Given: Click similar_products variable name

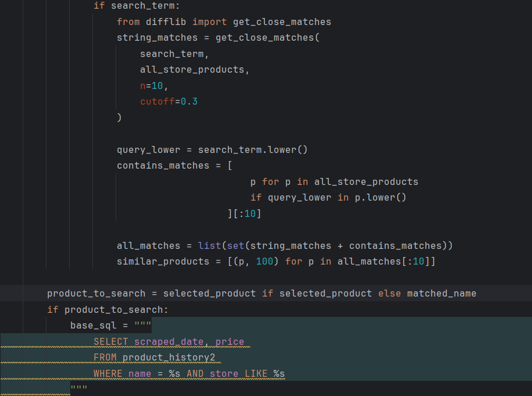Looking at the screenshot, I should pyautogui.click(x=163, y=261).
